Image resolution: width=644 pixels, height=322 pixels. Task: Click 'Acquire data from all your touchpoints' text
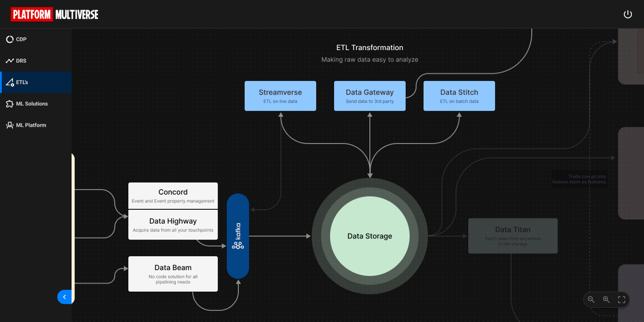[173, 230]
